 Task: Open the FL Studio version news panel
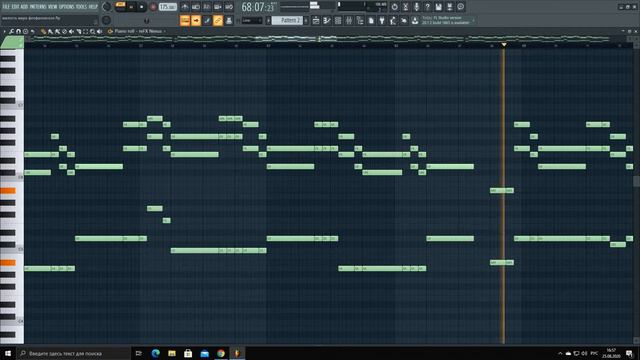click(x=448, y=20)
